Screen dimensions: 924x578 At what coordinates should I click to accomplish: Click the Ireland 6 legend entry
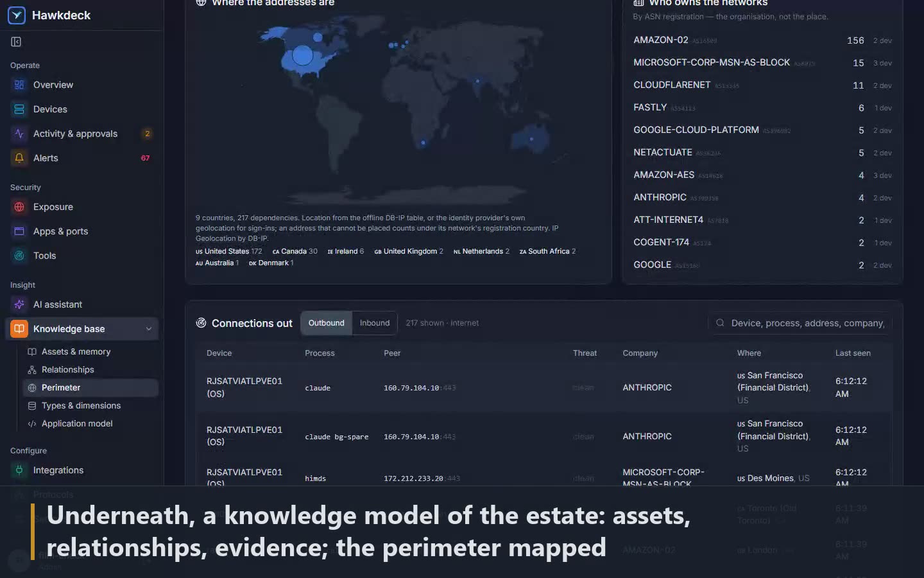(346, 252)
